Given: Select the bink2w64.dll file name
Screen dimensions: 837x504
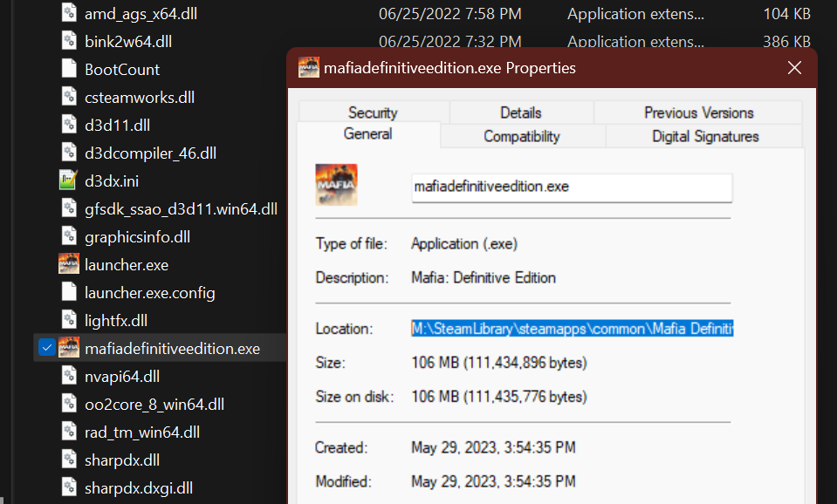Looking at the screenshot, I should (x=128, y=42).
